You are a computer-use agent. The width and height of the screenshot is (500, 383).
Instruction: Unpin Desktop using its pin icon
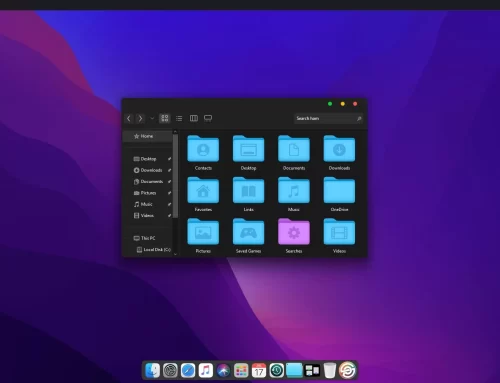coord(169,159)
